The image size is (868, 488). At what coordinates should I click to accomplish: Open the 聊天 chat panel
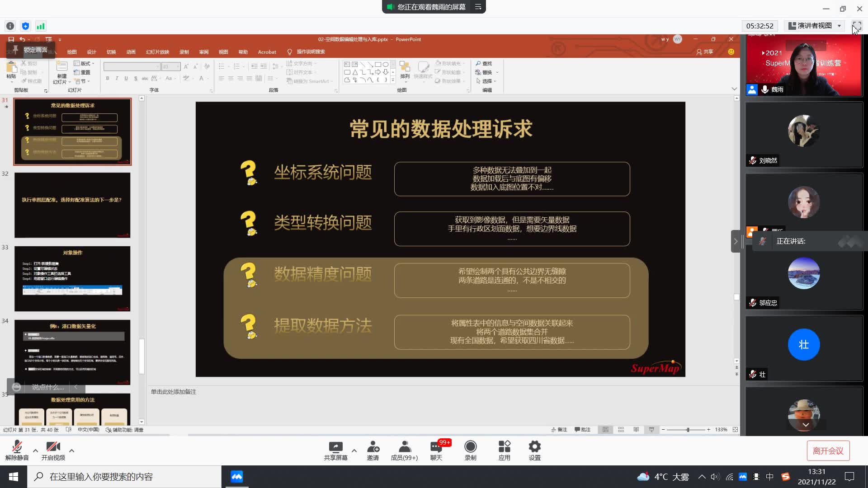click(436, 450)
